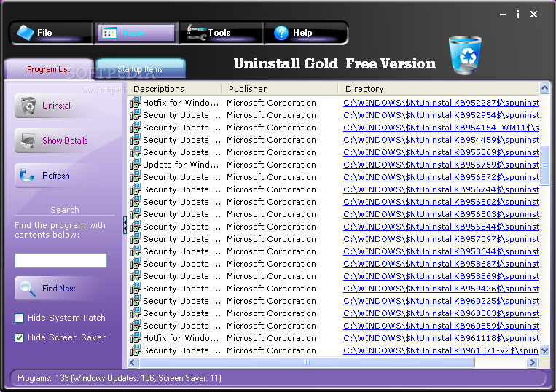
Task: Click installer icon of KB956802 row
Action: [136, 202]
